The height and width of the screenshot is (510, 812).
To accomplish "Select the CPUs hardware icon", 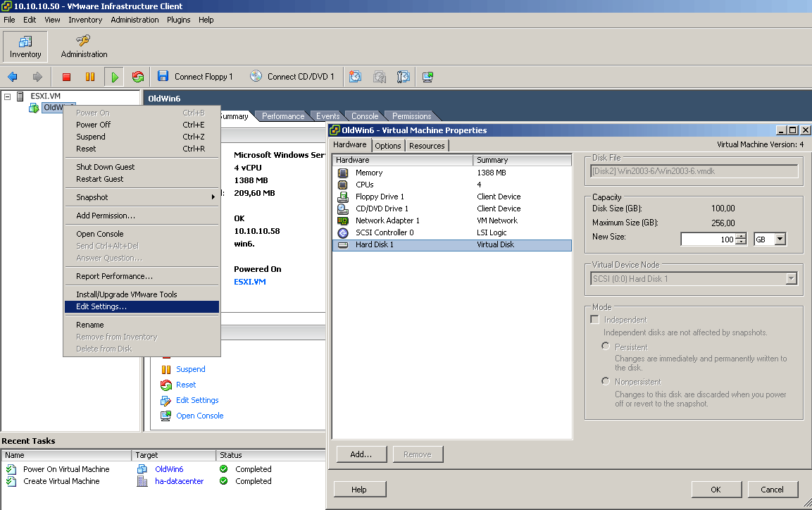I will [x=343, y=185].
